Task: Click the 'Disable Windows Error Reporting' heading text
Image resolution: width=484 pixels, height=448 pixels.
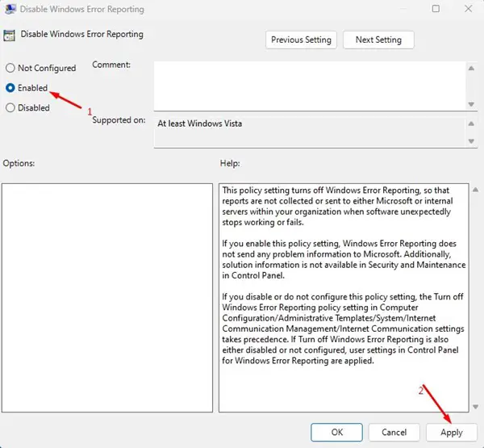Action: click(x=81, y=34)
